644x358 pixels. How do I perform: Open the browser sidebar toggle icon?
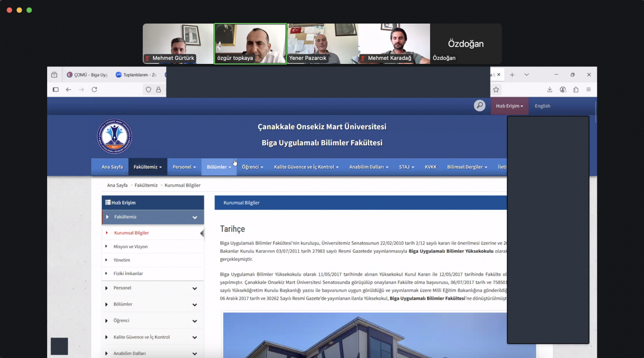coord(56,89)
